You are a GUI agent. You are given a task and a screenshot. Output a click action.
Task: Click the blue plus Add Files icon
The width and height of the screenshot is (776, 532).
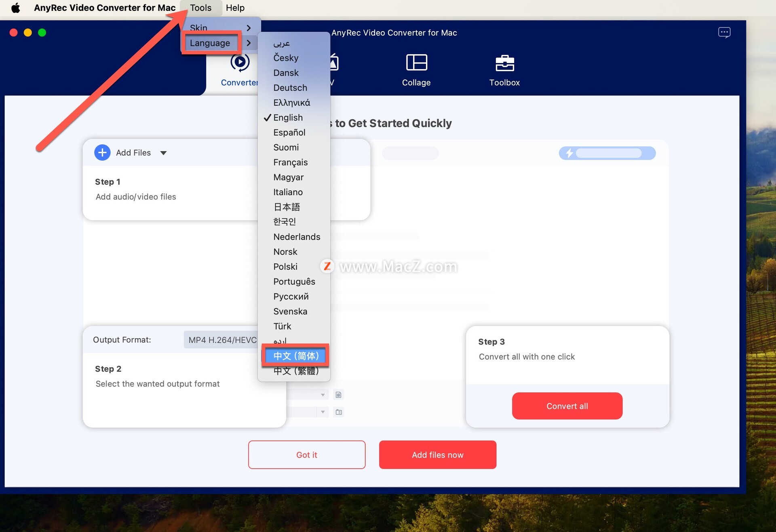tap(102, 153)
